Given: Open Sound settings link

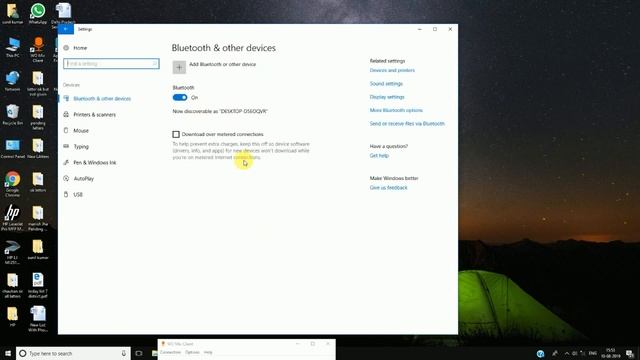Looking at the screenshot, I should point(386,84).
